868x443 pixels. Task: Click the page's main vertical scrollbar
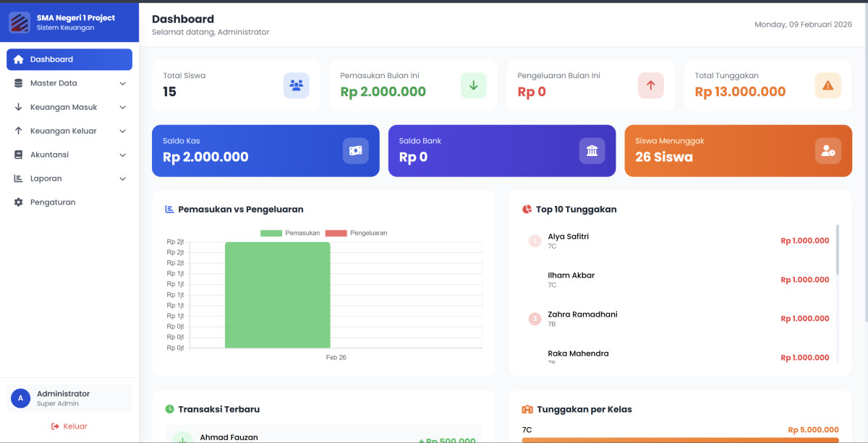[865, 163]
